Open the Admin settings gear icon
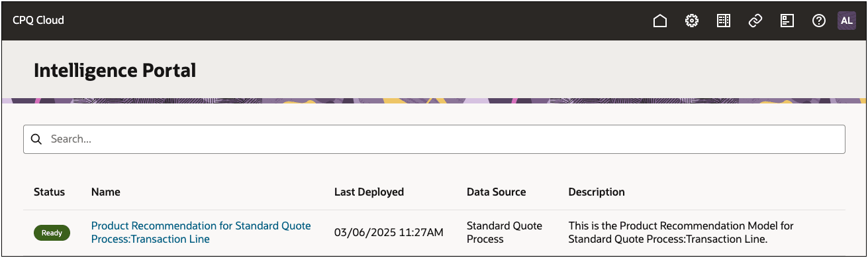 click(692, 21)
